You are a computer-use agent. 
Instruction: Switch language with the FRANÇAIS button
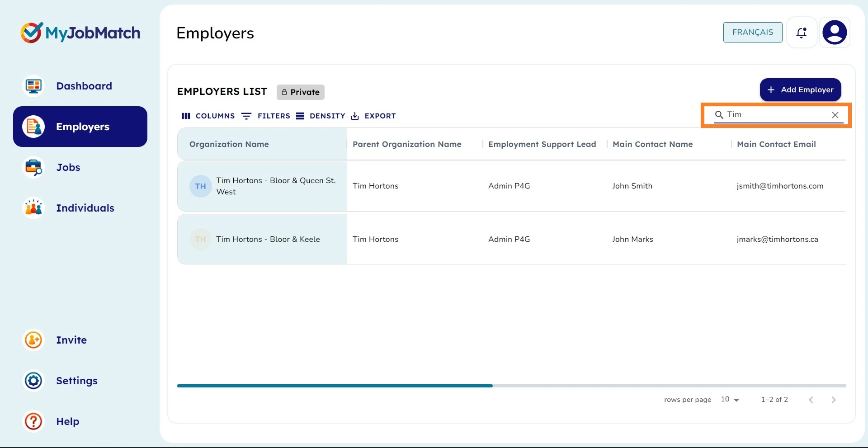tap(753, 32)
